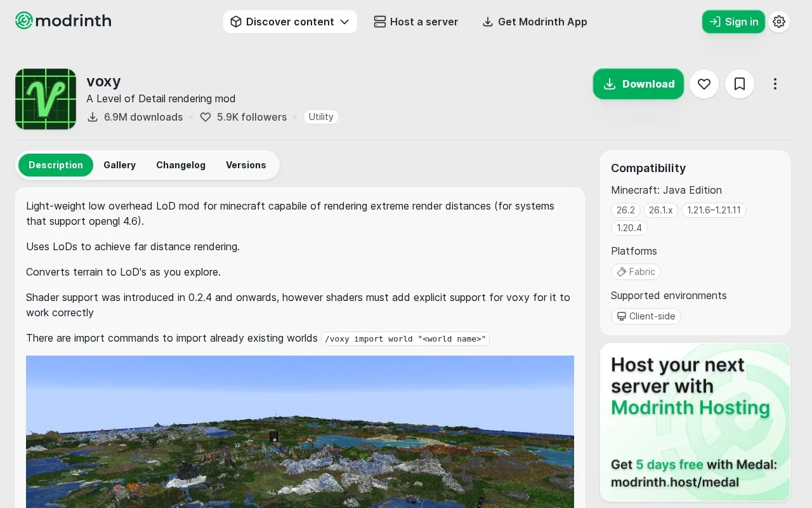The image size is (812, 508).
Task: Open the Modrinth Hosting advertisement
Action: pos(695,422)
